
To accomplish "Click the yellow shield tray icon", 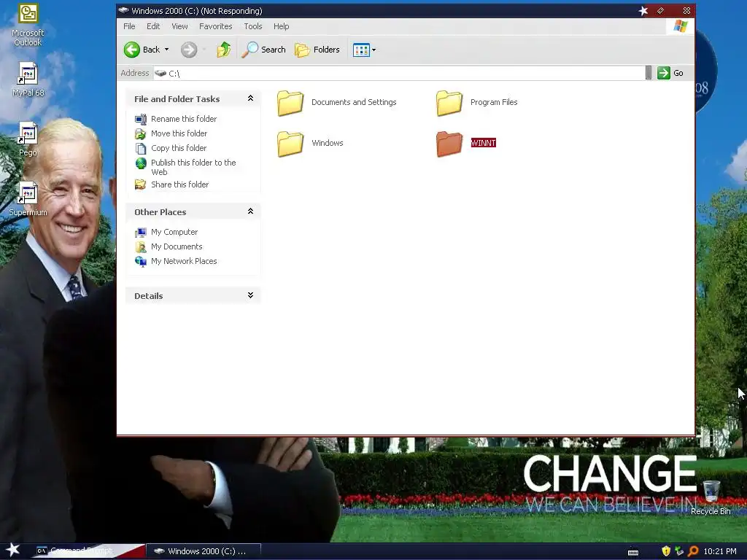I will point(666,551).
